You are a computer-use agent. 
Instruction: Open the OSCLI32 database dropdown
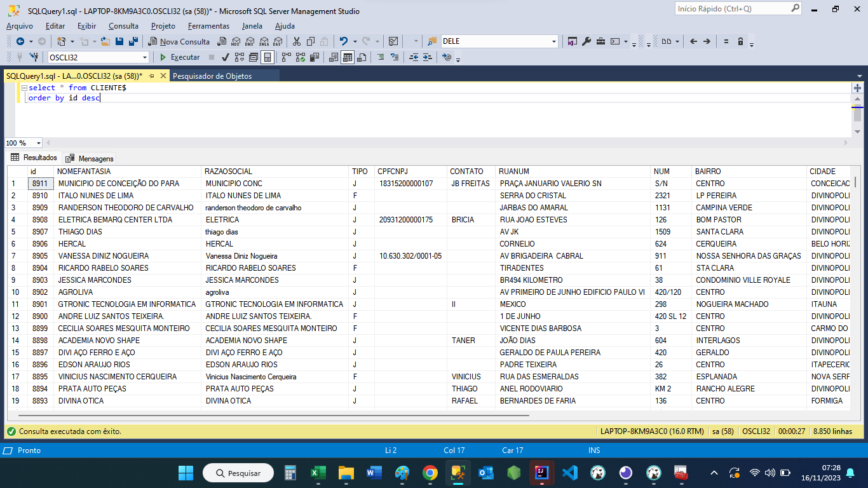tap(145, 57)
